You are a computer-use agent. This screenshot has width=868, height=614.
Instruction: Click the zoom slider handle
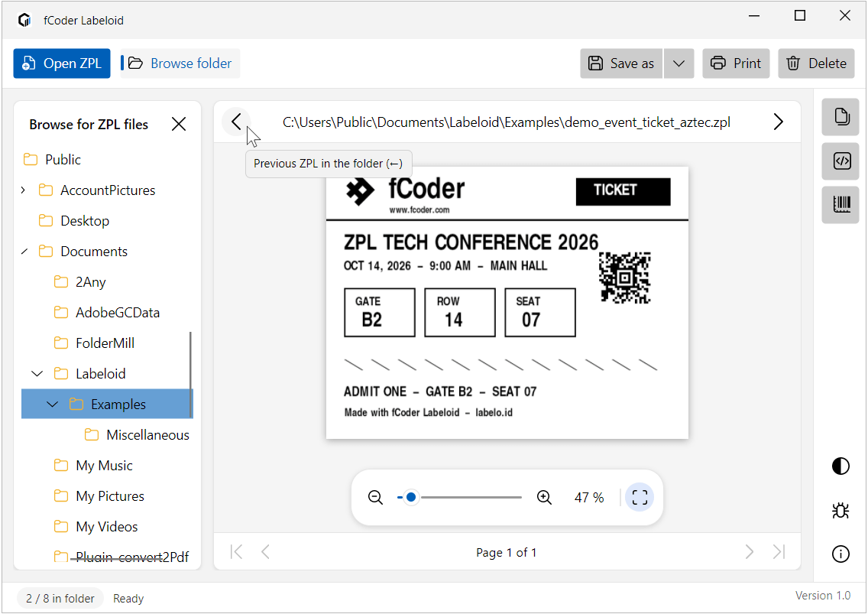pyautogui.click(x=411, y=497)
